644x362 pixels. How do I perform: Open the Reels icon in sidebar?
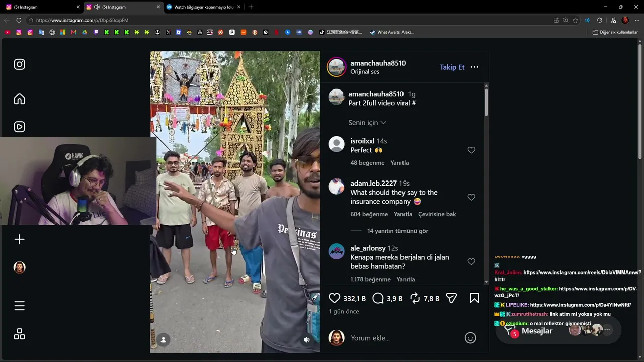click(19, 127)
